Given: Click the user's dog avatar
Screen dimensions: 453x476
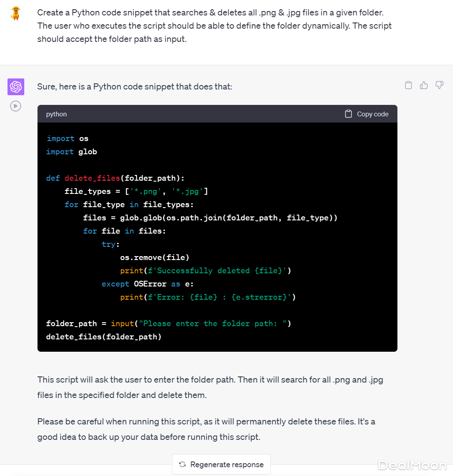Looking at the screenshot, I should pyautogui.click(x=16, y=13).
